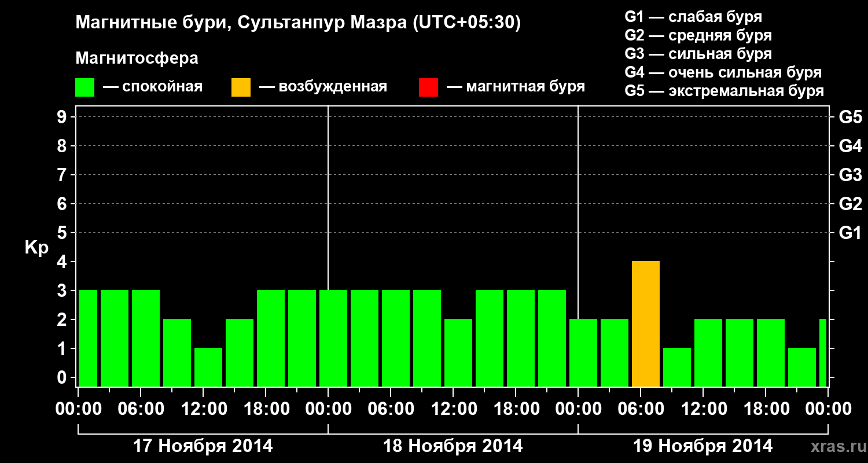The width and height of the screenshot is (868, 463).
Task: Click the '12:00' time label above 18 Ноября
Action: coord(454,409)
